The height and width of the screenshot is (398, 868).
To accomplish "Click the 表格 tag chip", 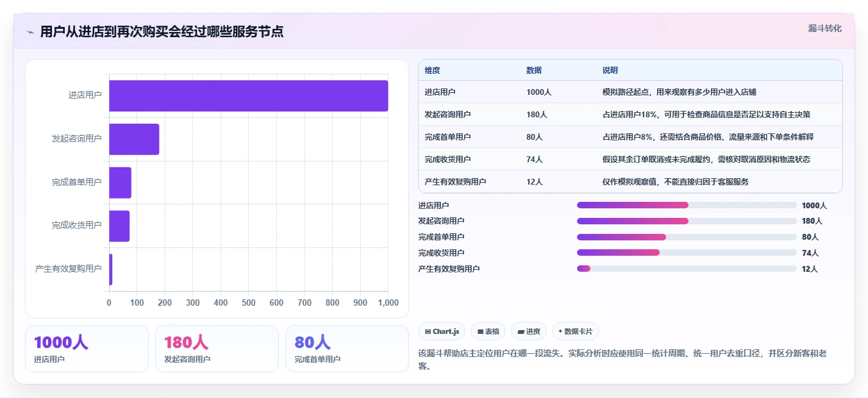I will [488, 331].
